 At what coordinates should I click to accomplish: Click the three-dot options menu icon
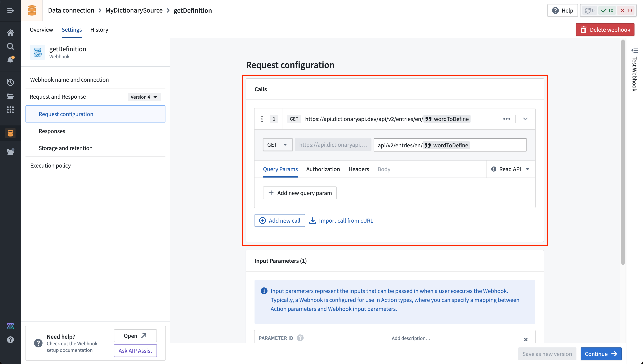(x=506, y=119)
